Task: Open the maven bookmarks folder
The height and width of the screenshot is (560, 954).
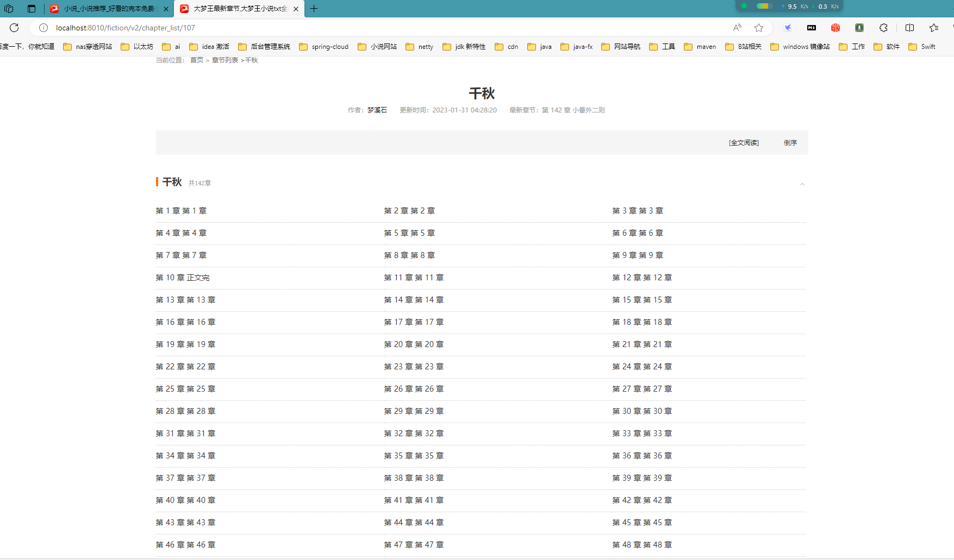Action: (700, 47)
